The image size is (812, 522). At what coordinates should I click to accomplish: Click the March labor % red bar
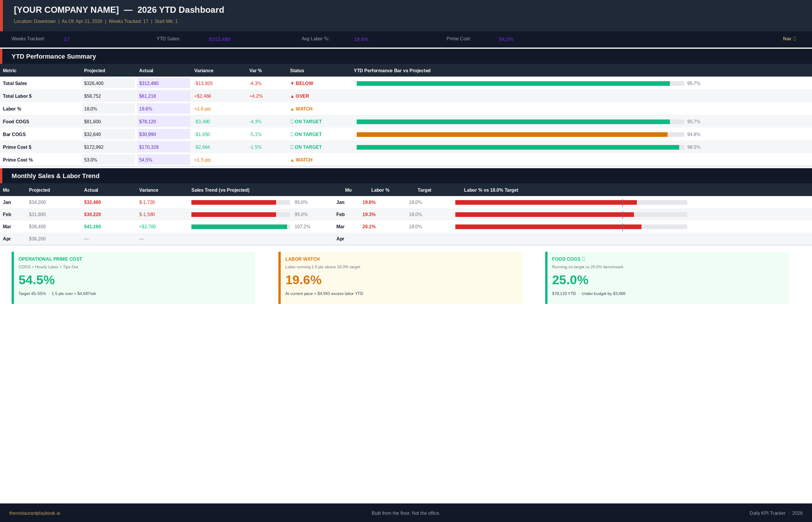click(x=548, y=227)
